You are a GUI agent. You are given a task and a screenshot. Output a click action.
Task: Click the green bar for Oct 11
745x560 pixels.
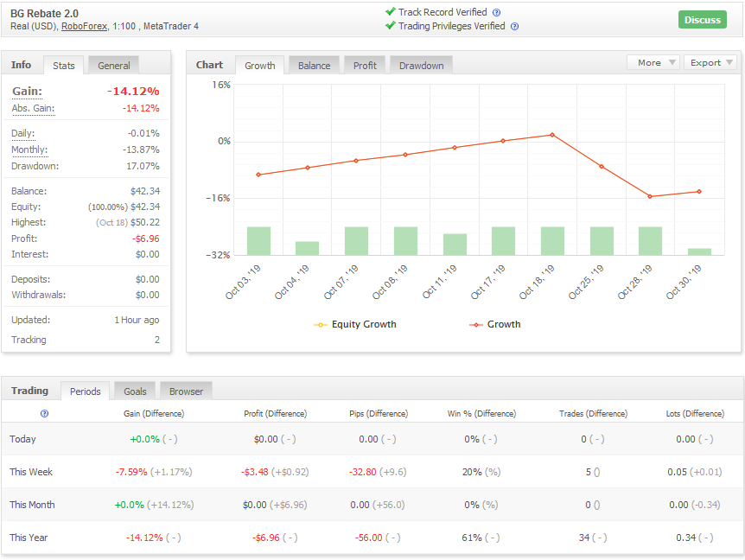455,245
